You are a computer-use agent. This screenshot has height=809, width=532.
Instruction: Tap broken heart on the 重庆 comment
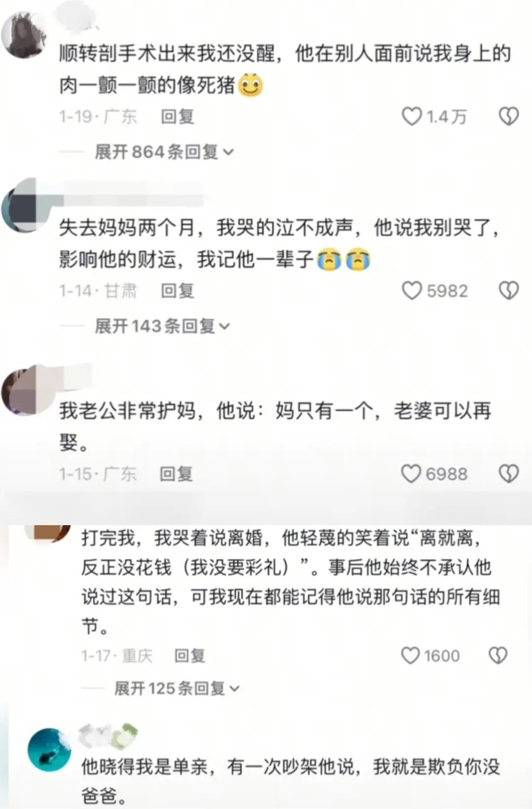pyautogui.click(x=497, y=655)
